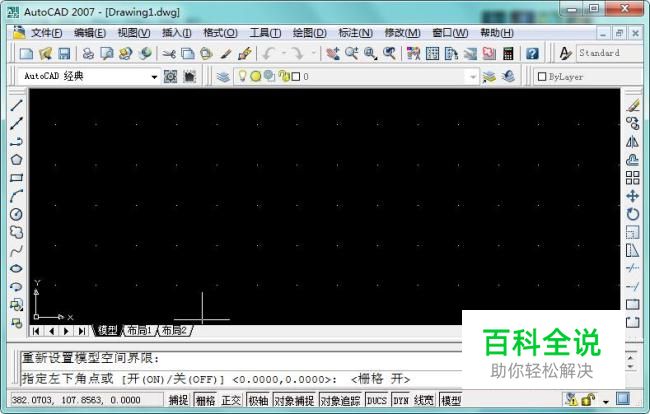Open the 格式(O) menu

(220, 33)
